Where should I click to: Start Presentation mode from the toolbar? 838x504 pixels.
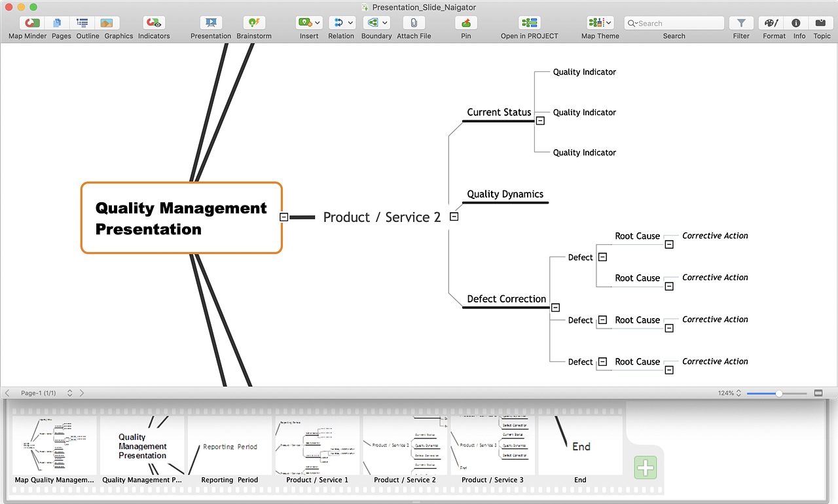pyautogui.click(x=211, y=23)
